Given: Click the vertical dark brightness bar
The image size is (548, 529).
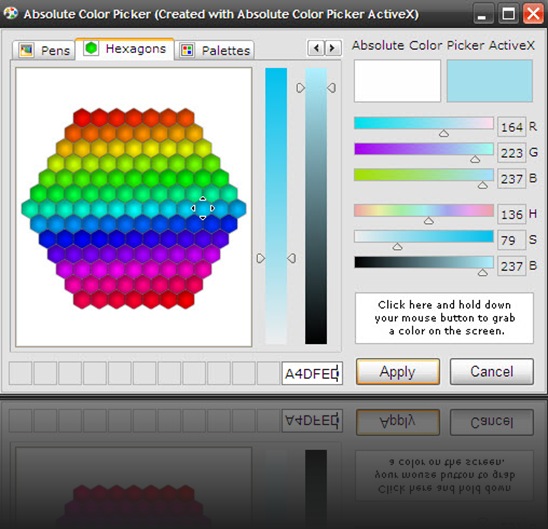Looking at the screenshot, I should tap(316, 206).
